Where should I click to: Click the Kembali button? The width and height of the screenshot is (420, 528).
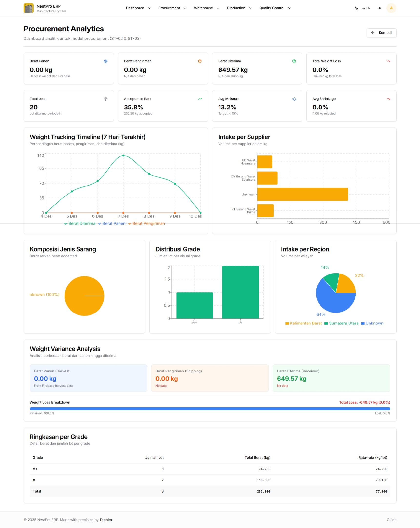pyautogui.click(x=381, y=33)
